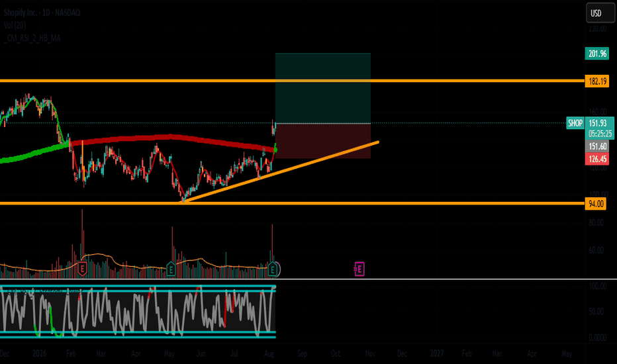Click the red earnings E marker near February
The height and width of the screenshot is (364, 617).
pyautogui.click(x=82, y=269)
